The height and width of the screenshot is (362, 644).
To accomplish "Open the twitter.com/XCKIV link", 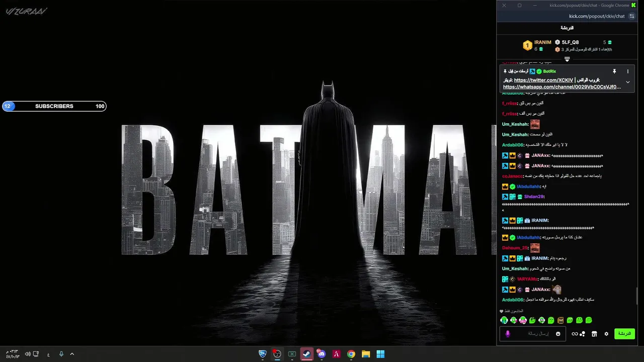I will click(x=543, y=80).
